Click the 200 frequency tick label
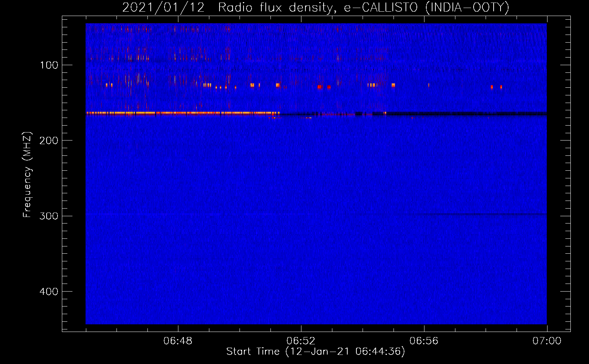Screen dimensions: 589x364 49,141
